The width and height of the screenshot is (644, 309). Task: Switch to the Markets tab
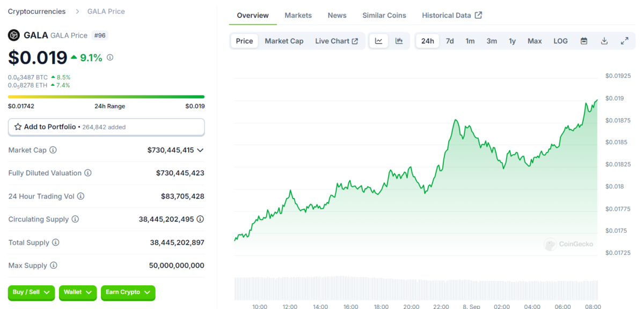click(298, 16)
